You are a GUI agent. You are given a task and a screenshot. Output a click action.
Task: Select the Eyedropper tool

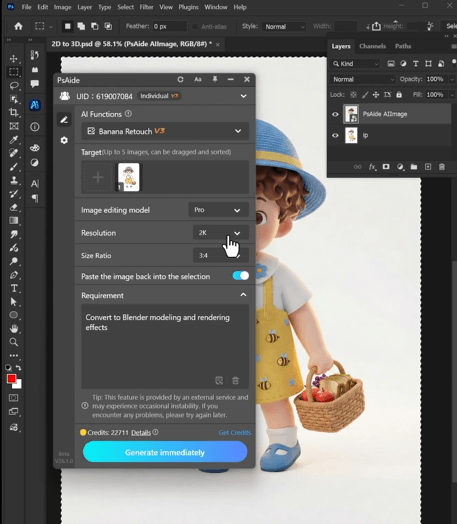click(14, 139)
